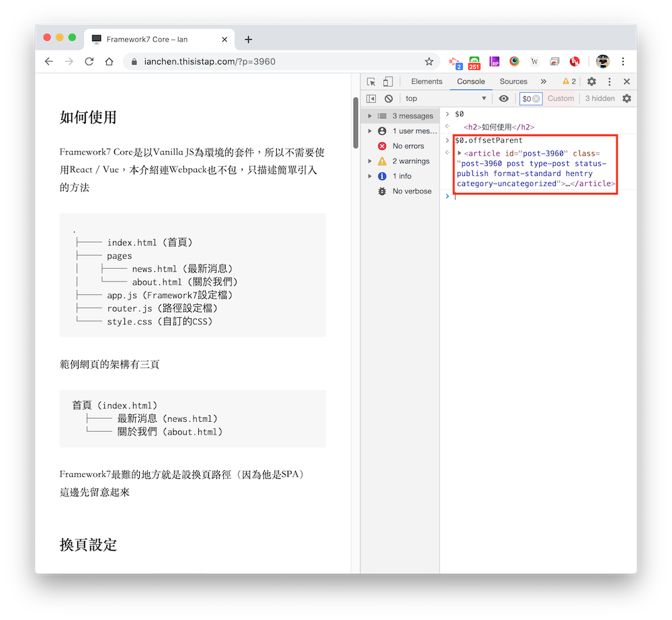Viewport: 672px width, 620px height.
Task: Expand the 2 warnings group
Action: pyautogui.click(x=370, y=161)
